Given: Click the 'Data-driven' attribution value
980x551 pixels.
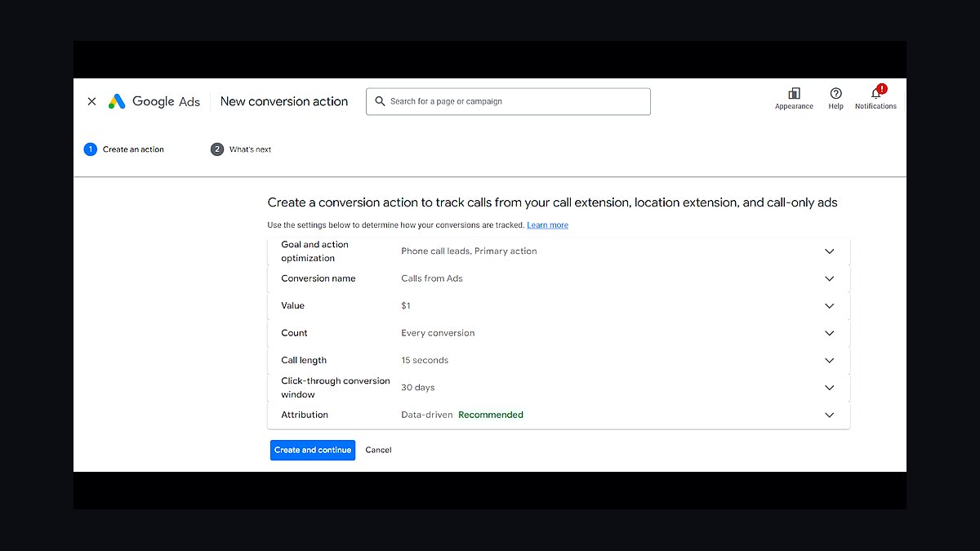Looking at the screenshot, I should (426, 415).
